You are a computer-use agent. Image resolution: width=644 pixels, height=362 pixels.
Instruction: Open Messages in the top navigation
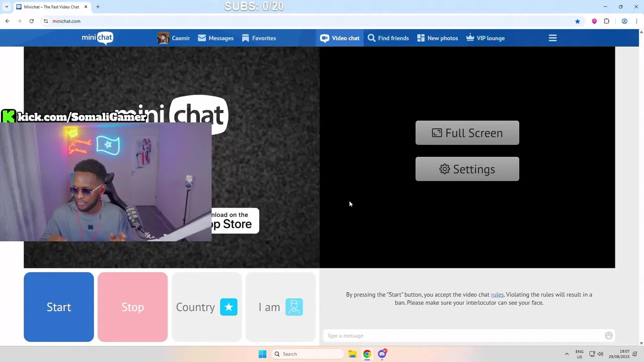(x=215, y=38)
